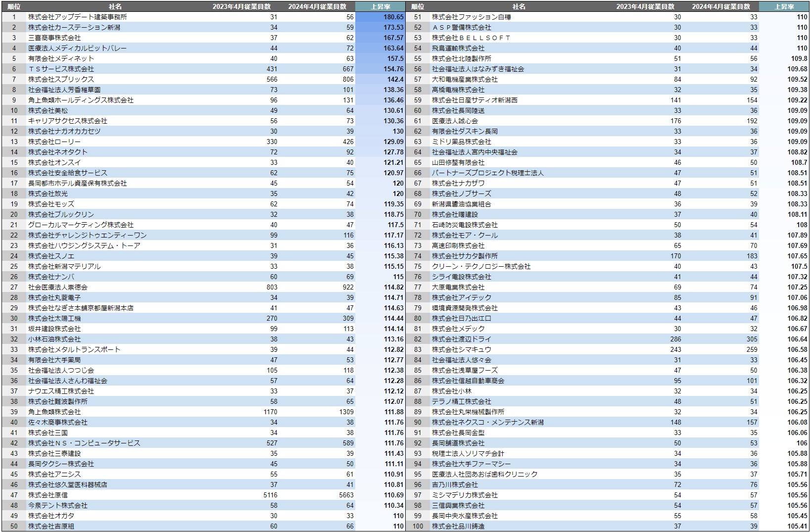The image size is (810, 532).
Task: Click 株式会社チャレンジトゥエンティーワン
Action: pos(87,235)
